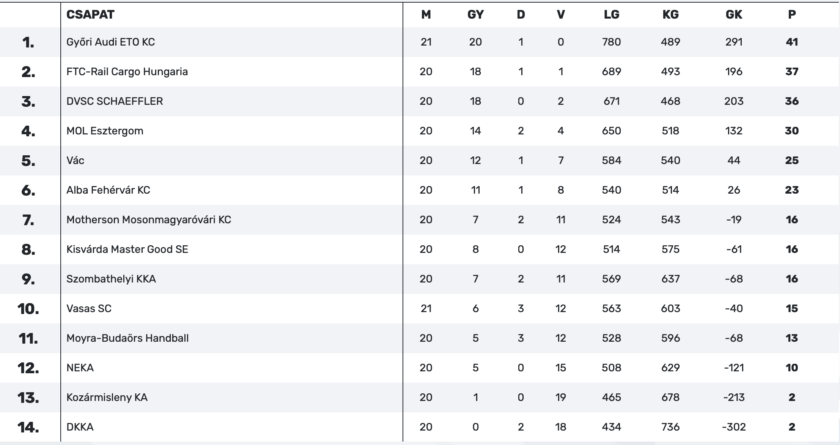Viewport: 840px width, 445px height.
Task: Click the LG goals scored header
Action: point(611,14)
